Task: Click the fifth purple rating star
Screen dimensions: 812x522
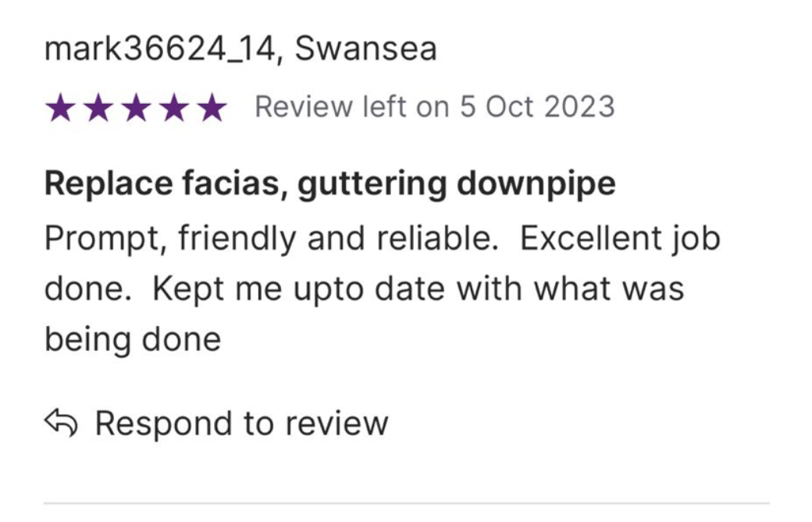Action: click(x=212, y=108)
